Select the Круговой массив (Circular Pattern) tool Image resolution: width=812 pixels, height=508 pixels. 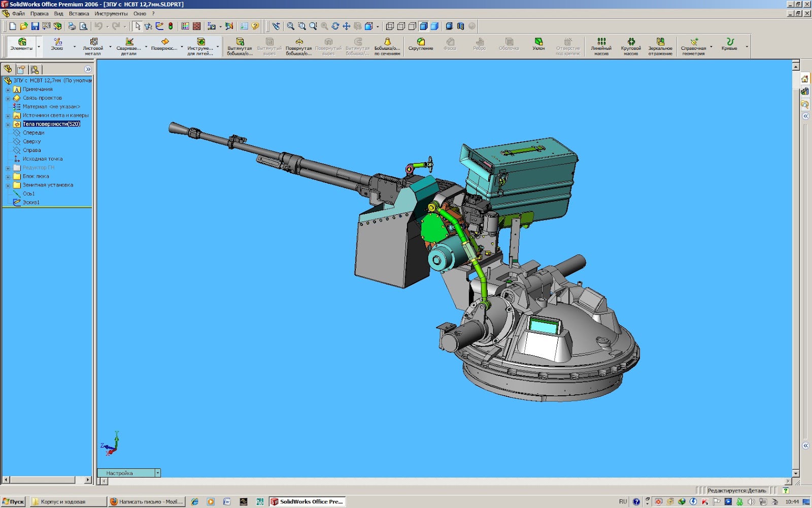[631, 46]
